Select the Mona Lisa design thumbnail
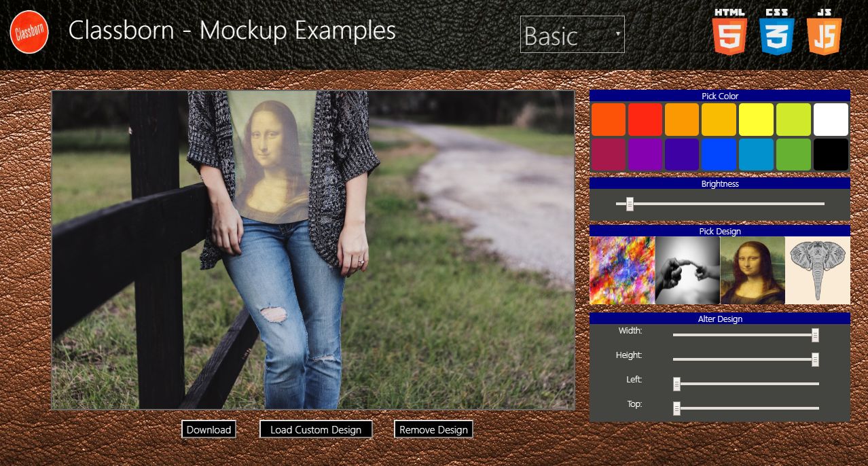The width and height of the screenshot is (868, 466). (x=753, y=270)
